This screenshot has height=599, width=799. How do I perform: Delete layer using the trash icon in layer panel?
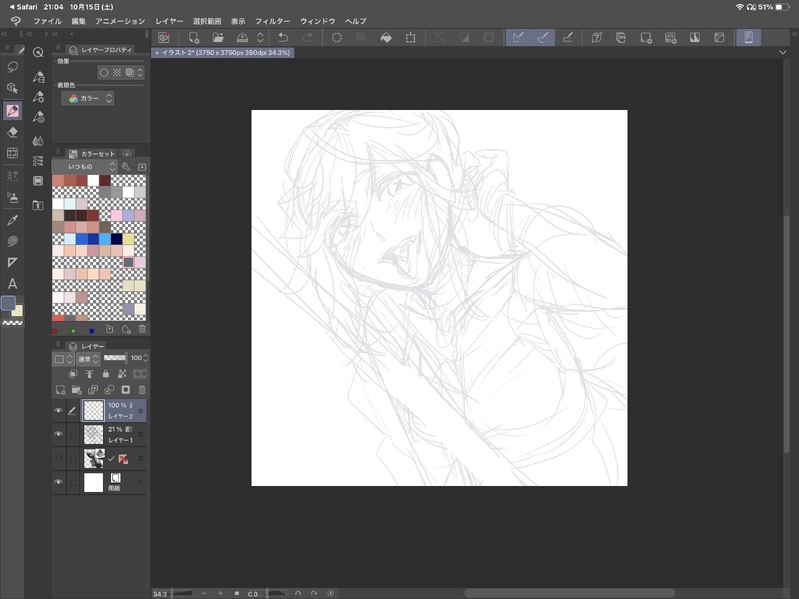coord(141,390)
